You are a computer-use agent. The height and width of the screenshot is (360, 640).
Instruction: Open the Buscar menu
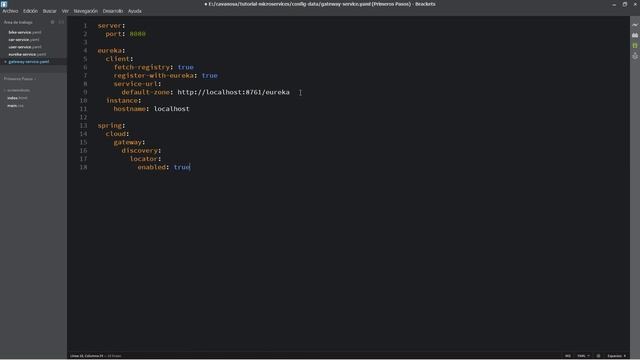coord(50,11)
